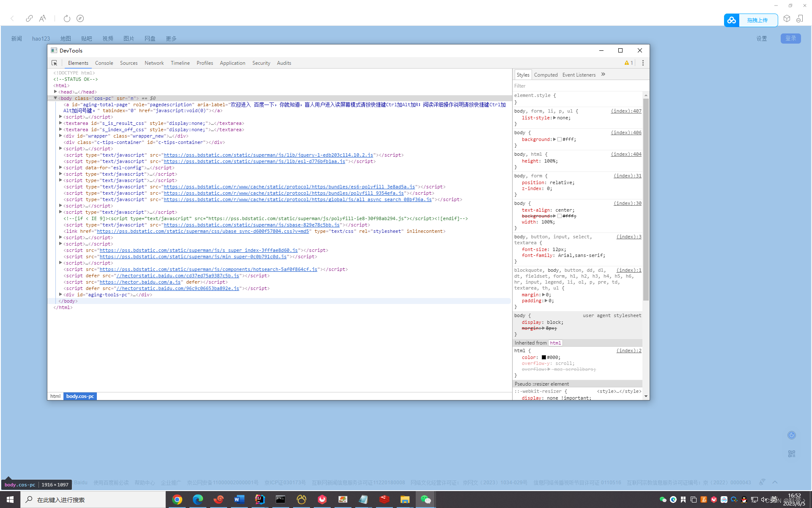This screenshot has width=812, height=508.
Task: Open the QR code icon on page right
Action: (792, 454)
